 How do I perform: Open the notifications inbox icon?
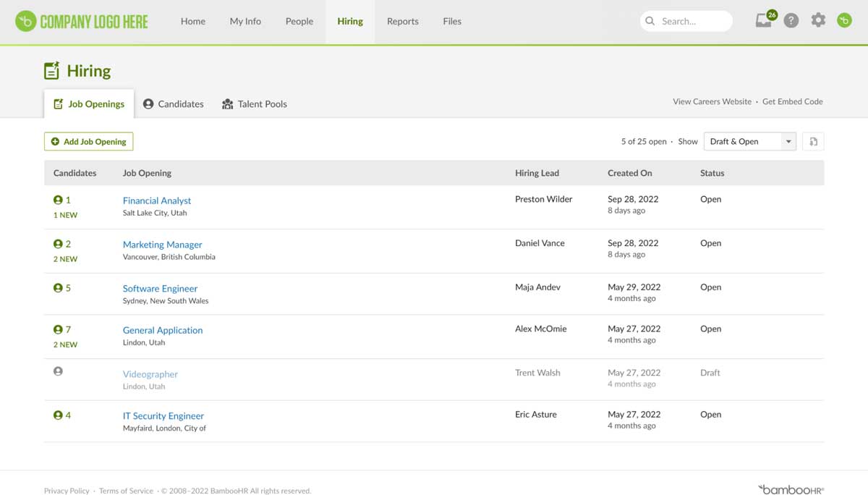(x=763, y=21)
